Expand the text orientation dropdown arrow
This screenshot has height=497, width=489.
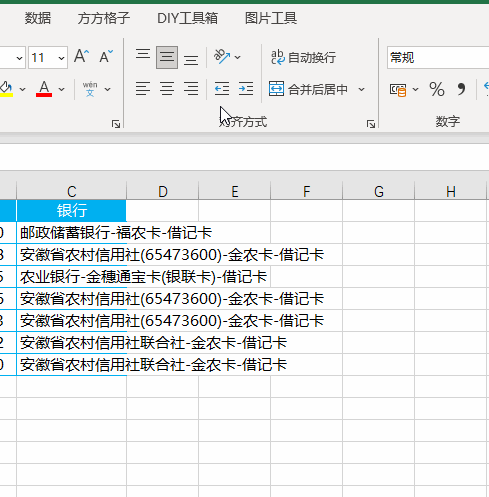(x=237, y=57)
